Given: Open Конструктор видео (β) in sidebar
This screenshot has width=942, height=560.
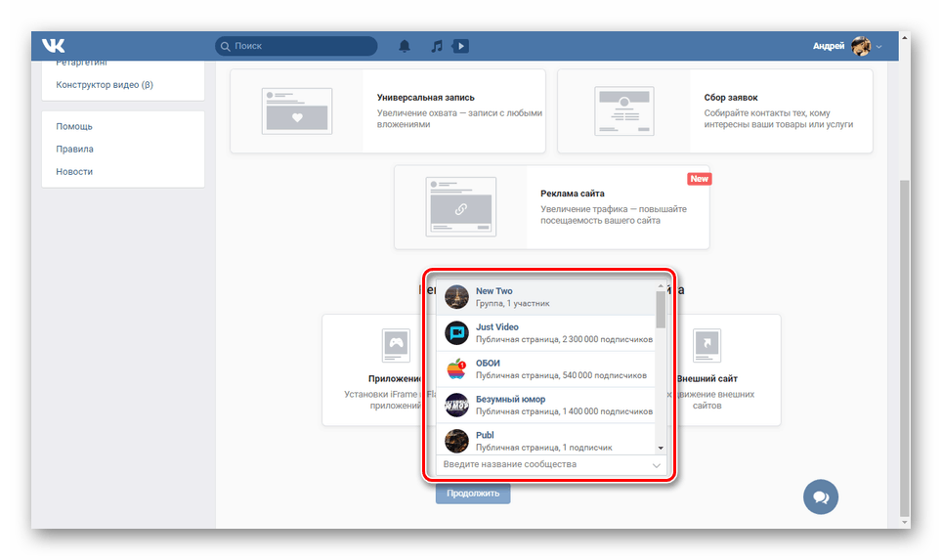Looking at the screenshot, I should point(105,85).
